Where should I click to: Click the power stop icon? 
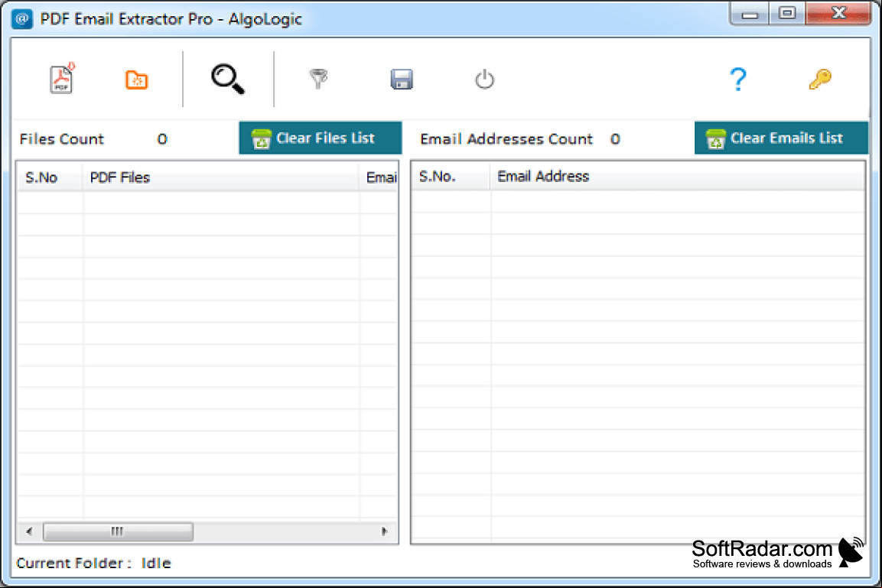point(484,80)
